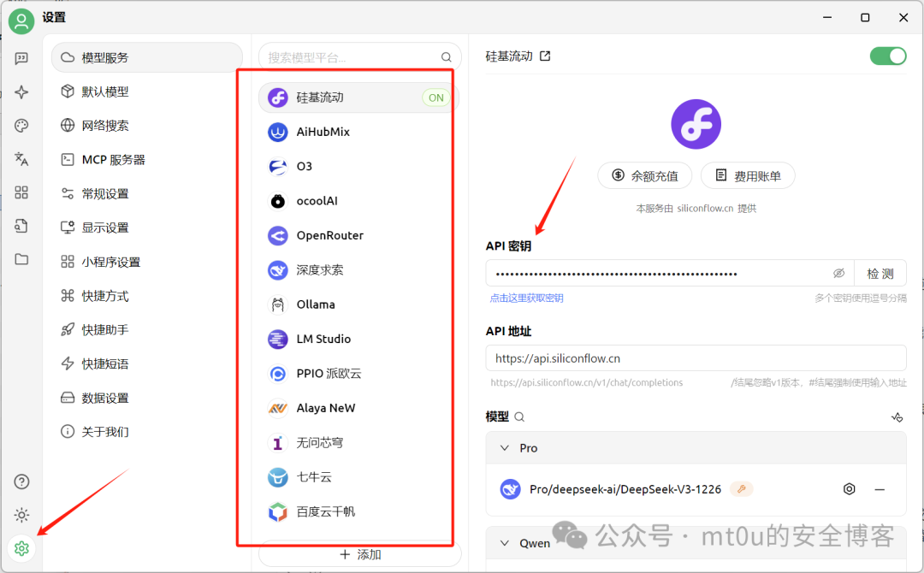Viewport: 924px width, 573px height.
Task: Select 七牛云 provider
Action: click(x=358, y=477)
